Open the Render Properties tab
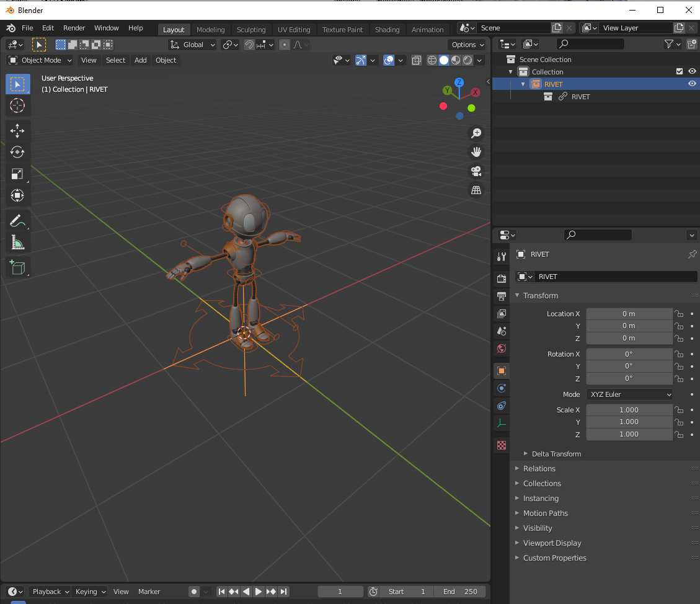The height and width of the screenshot is (604, 700). click(500, 278)
